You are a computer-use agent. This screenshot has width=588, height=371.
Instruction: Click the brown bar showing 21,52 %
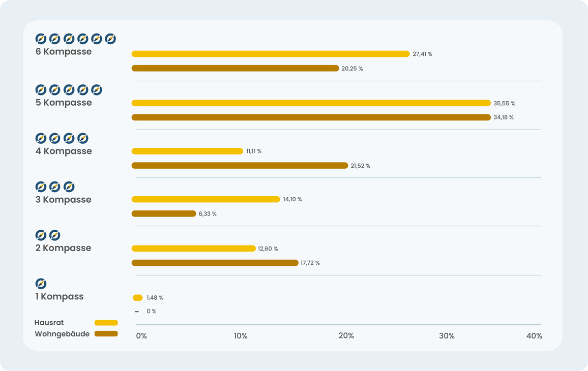(x=240, y=166)
